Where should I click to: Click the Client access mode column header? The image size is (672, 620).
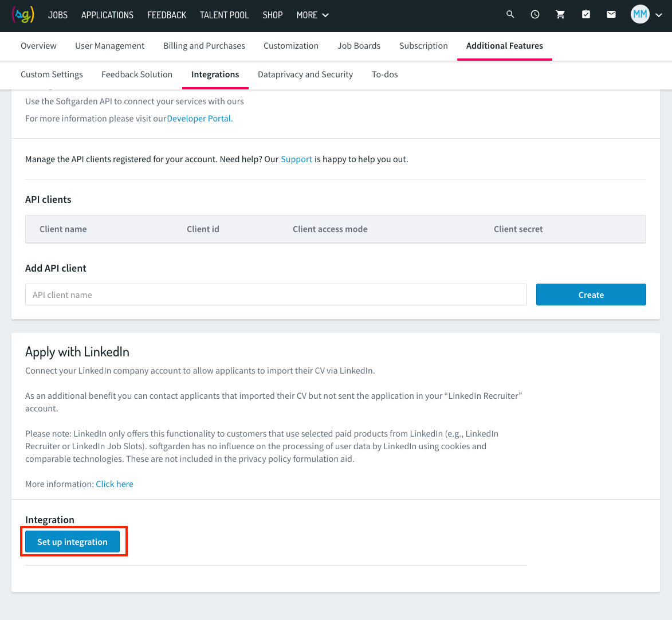[330, 229]
